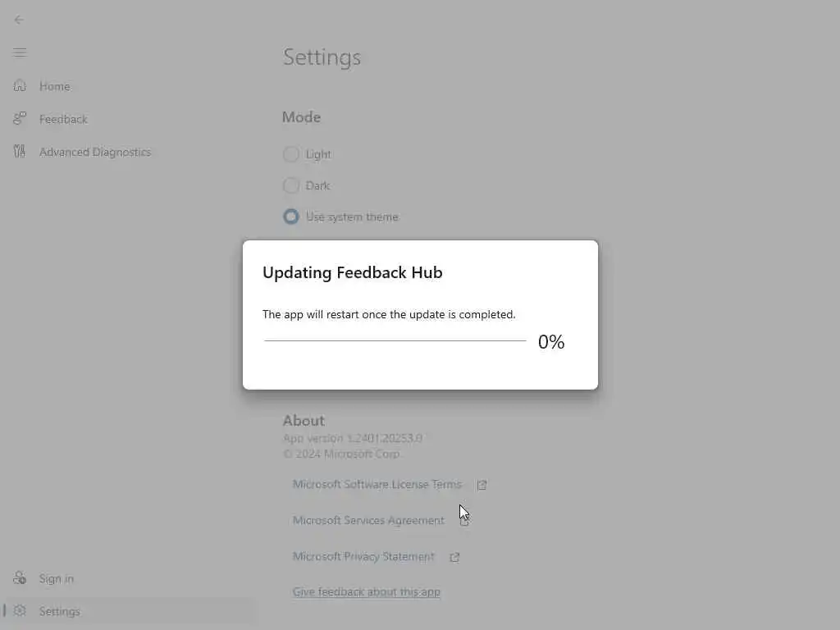This screenshot has height=630, width=840.
Task: Click the Advanced Diagnostics tools icon
Action: tap(20, 152)
